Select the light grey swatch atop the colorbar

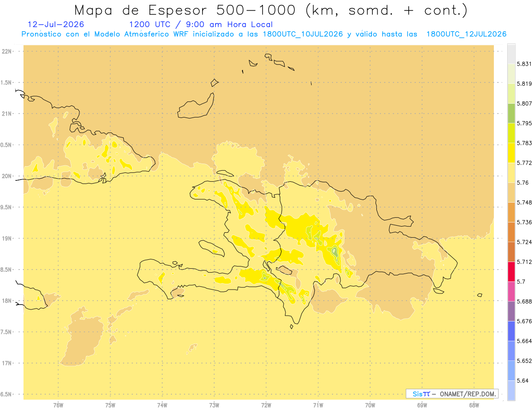pos(511,54)
